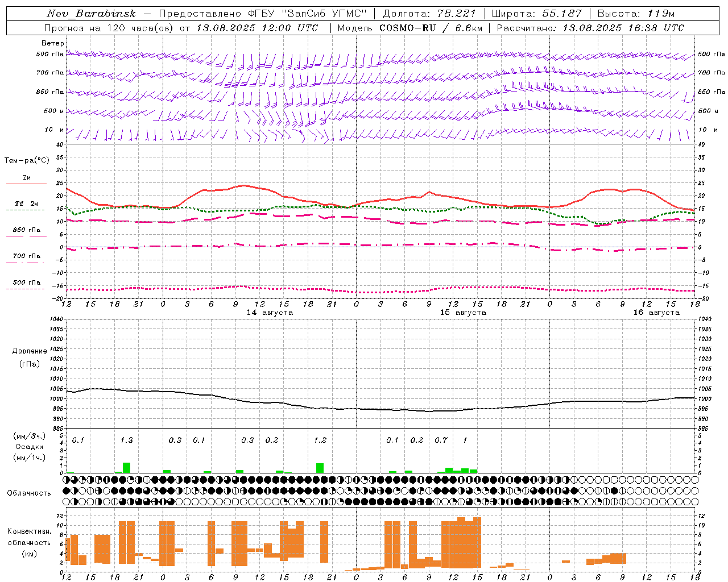Viewport: 728px width, 582px height.
Task: Click the 500 гПа dotted legend line
Action: [x=26, y=289]
